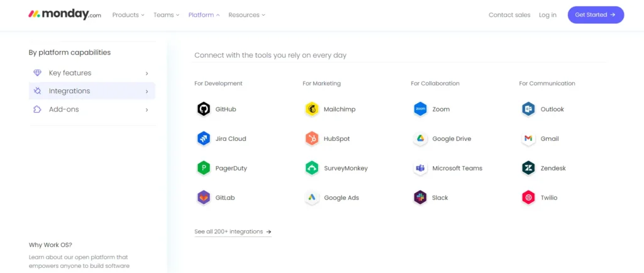Click the Integrations chevron arrow
Image resolution: width=644 pixels, height=273 pixels.
point(147,92)
